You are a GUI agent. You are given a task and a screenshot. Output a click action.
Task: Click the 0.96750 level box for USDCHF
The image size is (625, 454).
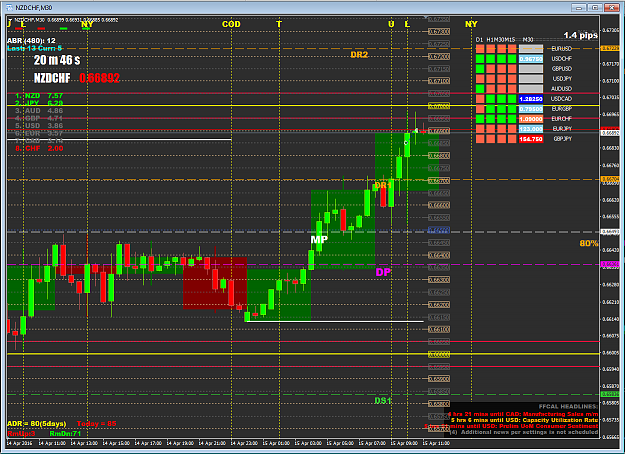point(531,59)
